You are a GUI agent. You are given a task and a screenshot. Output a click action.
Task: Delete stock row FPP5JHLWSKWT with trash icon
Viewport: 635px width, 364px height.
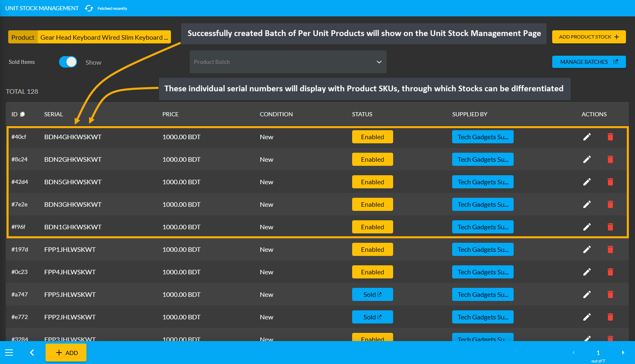610,294
